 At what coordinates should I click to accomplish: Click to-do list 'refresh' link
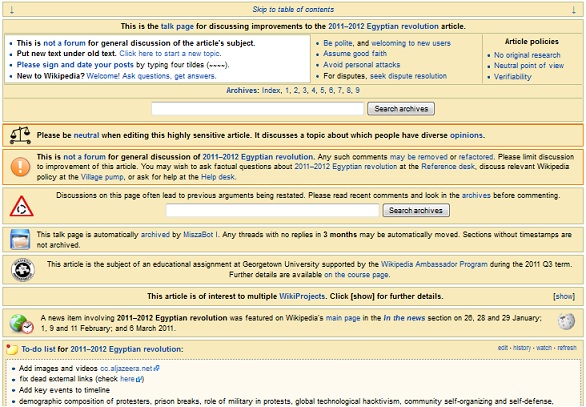click(567, 348)
